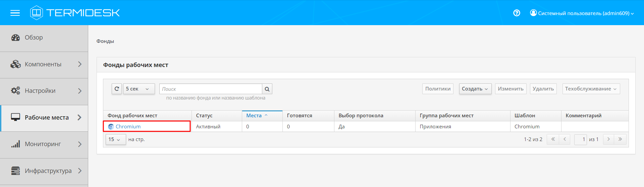Expand the Компоненты sidebar section

(44, 64)
